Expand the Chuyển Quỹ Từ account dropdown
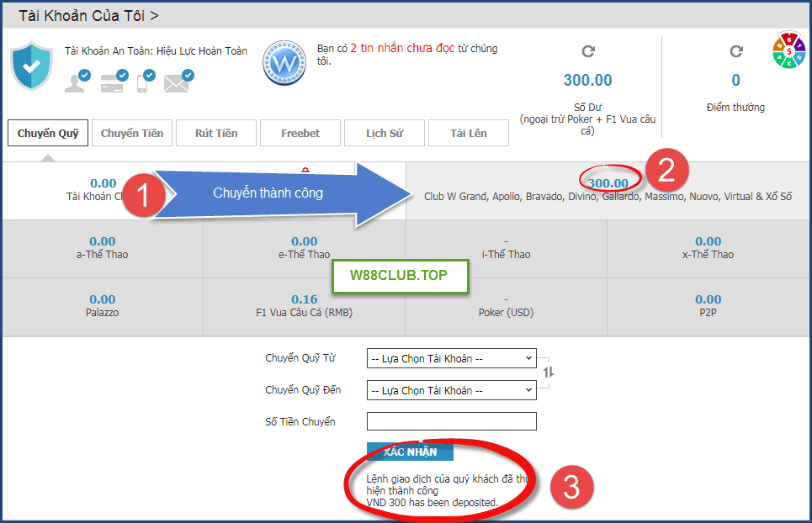Viewport: 812px width, 523px height. tap(452, 358)
